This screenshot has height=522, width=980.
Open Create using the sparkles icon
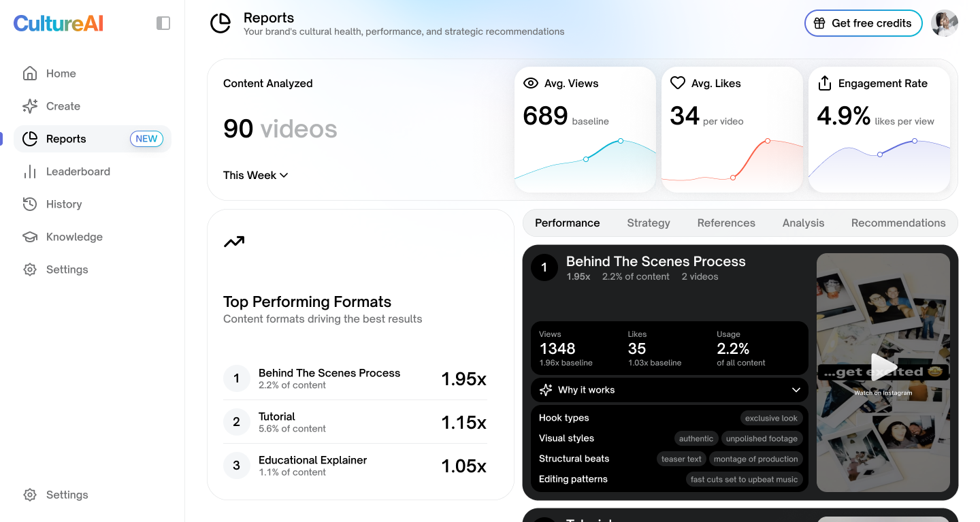[x=30, y=105]
